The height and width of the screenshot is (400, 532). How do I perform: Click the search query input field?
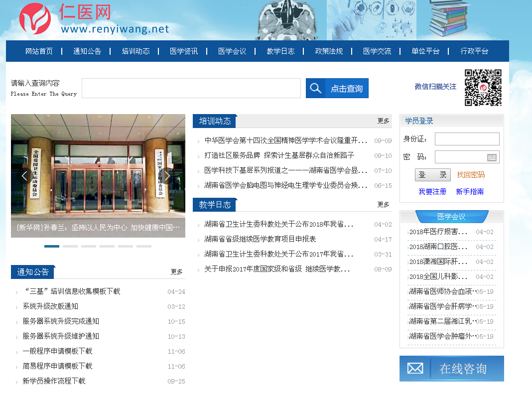(191, 88)
